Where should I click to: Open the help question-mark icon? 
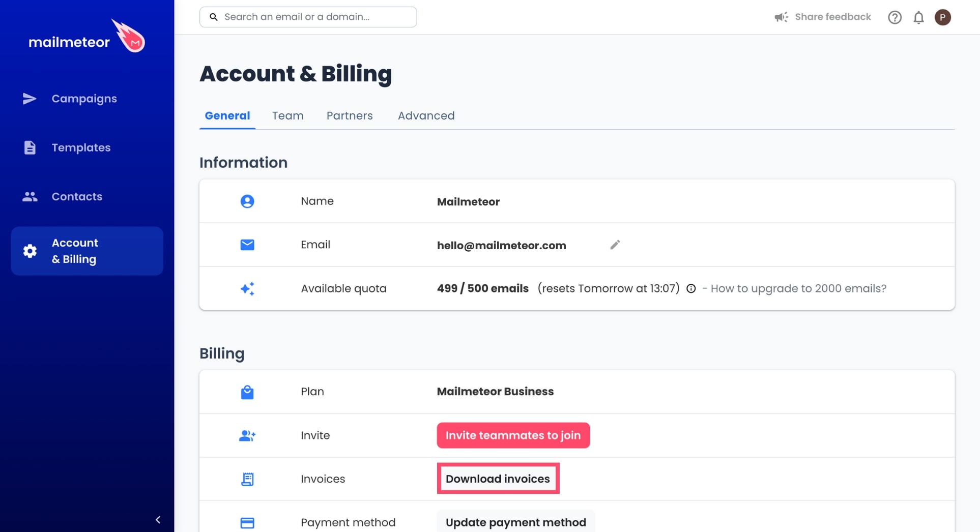pos(895,17)
